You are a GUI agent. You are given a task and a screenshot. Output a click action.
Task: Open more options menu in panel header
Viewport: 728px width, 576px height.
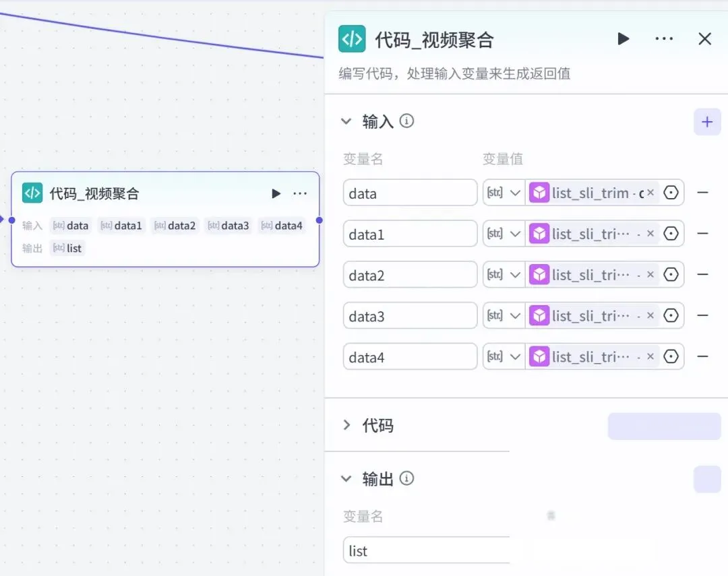click(664, 39)
